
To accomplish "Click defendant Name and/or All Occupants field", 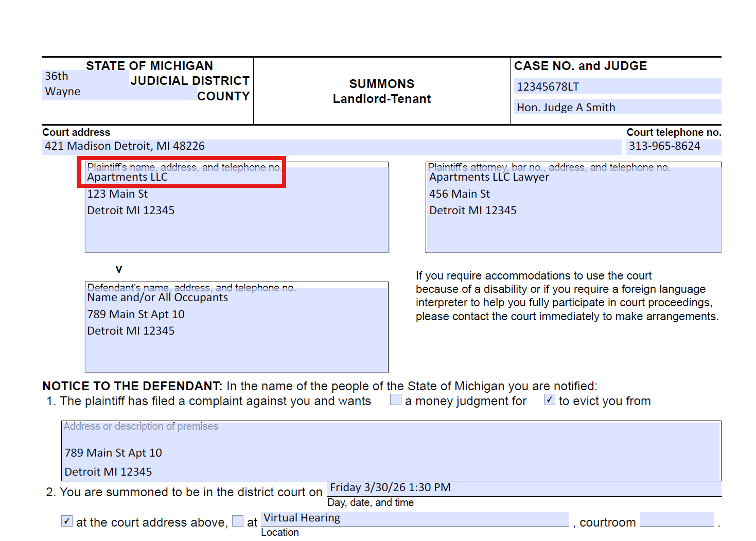I will click(x=157, y=298).
